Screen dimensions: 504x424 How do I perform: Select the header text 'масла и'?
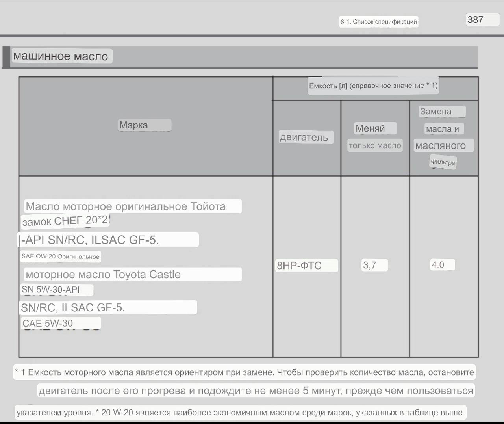pos(443,129)
